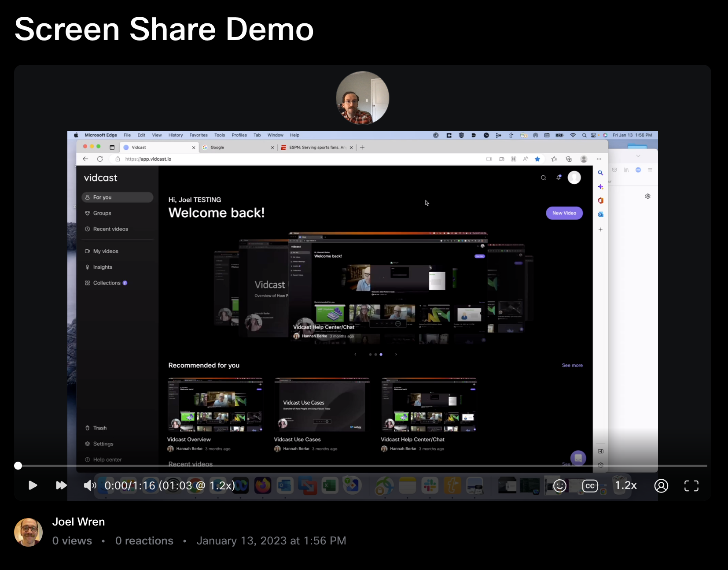Open the Apple menu in the recording
The height and width of the screenshot is (570, 728).
pos(76,135)
